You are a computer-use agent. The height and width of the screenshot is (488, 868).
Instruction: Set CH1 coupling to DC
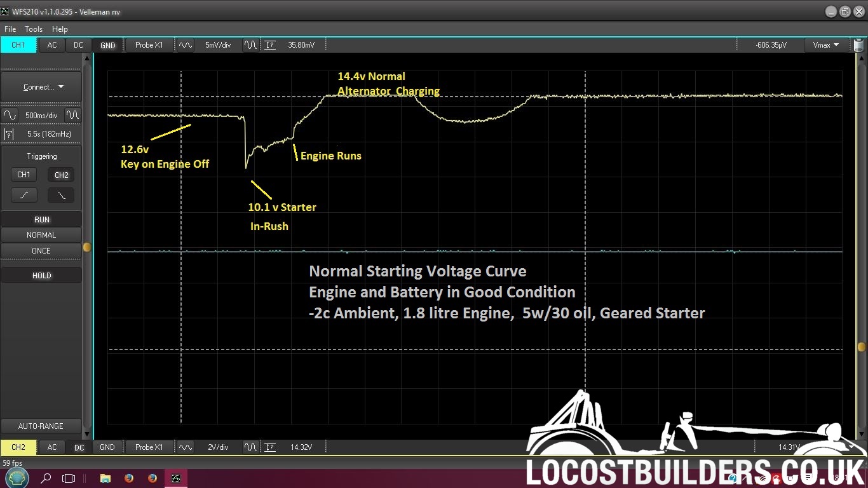click(78, 45)
